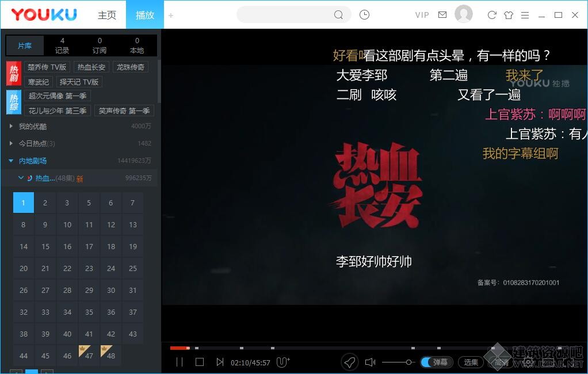Switch to the 播放 playback tab
The image size is (588, 374).
pos(145,15)
